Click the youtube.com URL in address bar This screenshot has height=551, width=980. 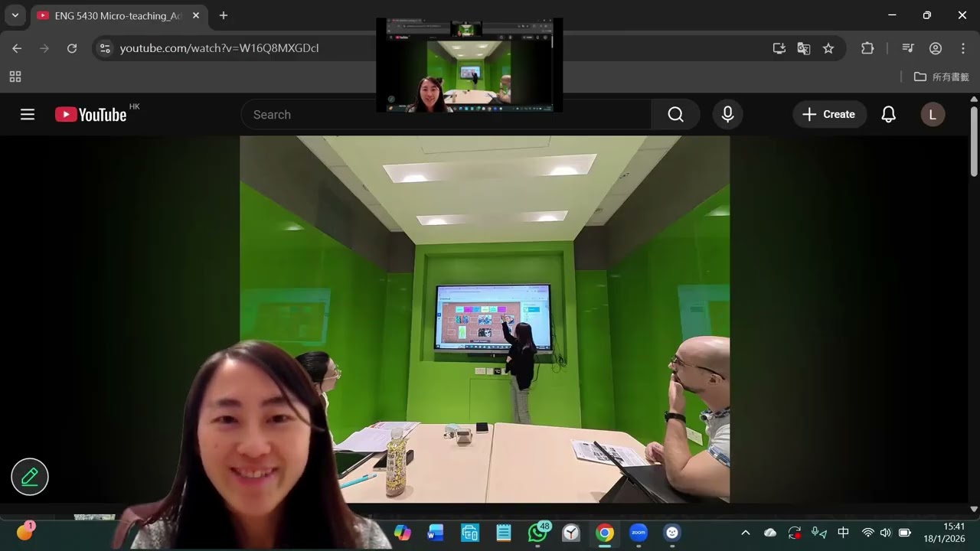pyautogui.click(x=219, y=48)
